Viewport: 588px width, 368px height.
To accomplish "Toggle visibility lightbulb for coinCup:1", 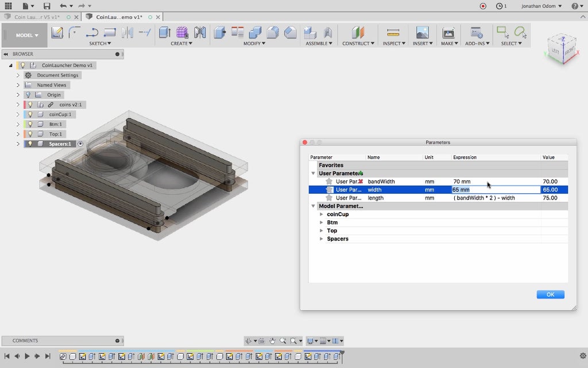I will click(x=30, y=114).
